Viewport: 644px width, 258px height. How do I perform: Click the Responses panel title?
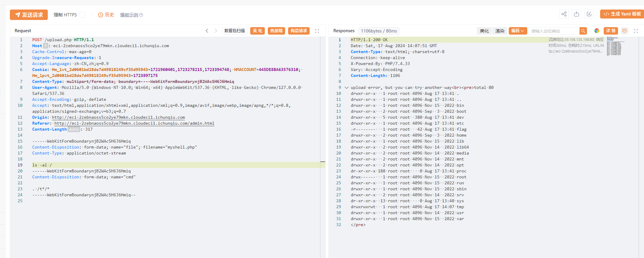pos(344,31)
